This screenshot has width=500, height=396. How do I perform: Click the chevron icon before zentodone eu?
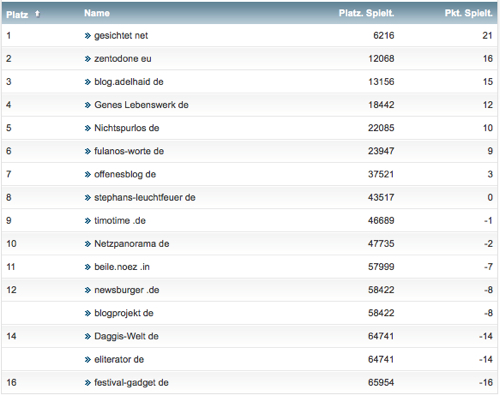pos(88,59)
